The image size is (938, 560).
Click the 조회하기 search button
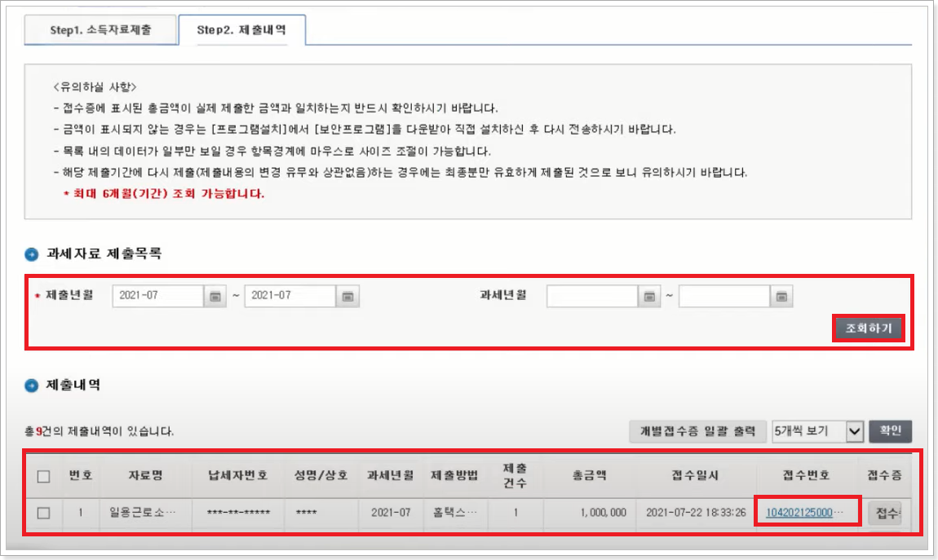(870, 327)
